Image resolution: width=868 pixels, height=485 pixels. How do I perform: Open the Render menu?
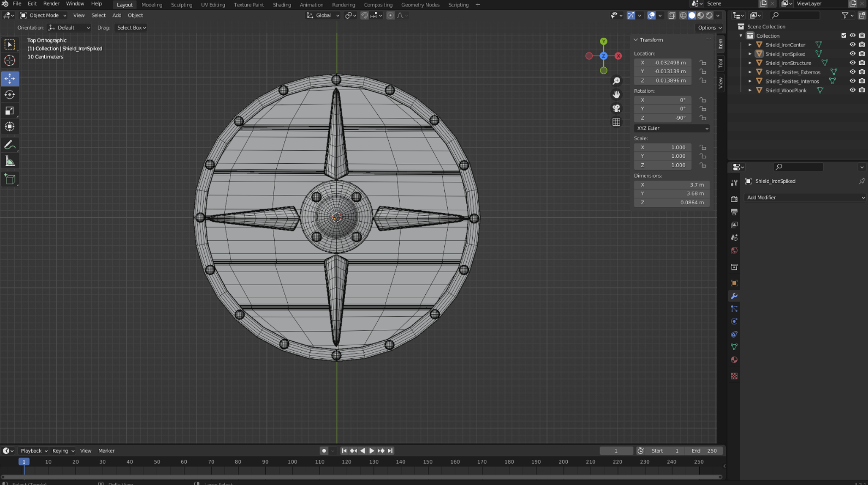click(x=51, y=4)
